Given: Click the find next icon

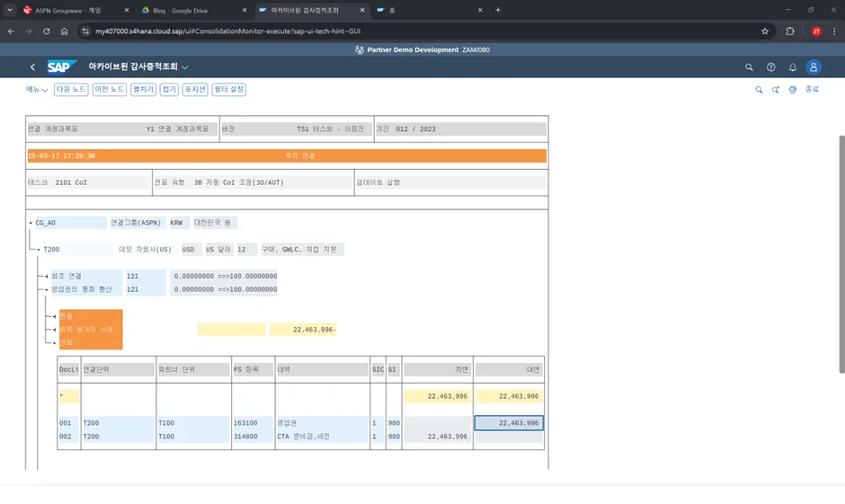Looking at the screenshot, I should (775, 90).
